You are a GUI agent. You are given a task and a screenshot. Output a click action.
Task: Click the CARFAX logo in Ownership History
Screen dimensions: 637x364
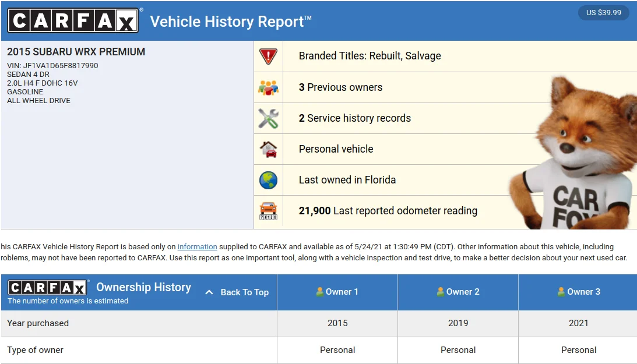(x=48, y=287)
